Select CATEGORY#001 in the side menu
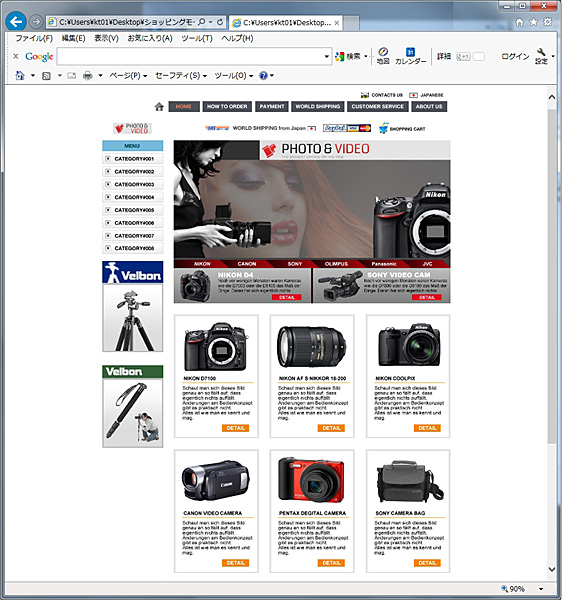The image size is (562, 600). coord(132,159)
